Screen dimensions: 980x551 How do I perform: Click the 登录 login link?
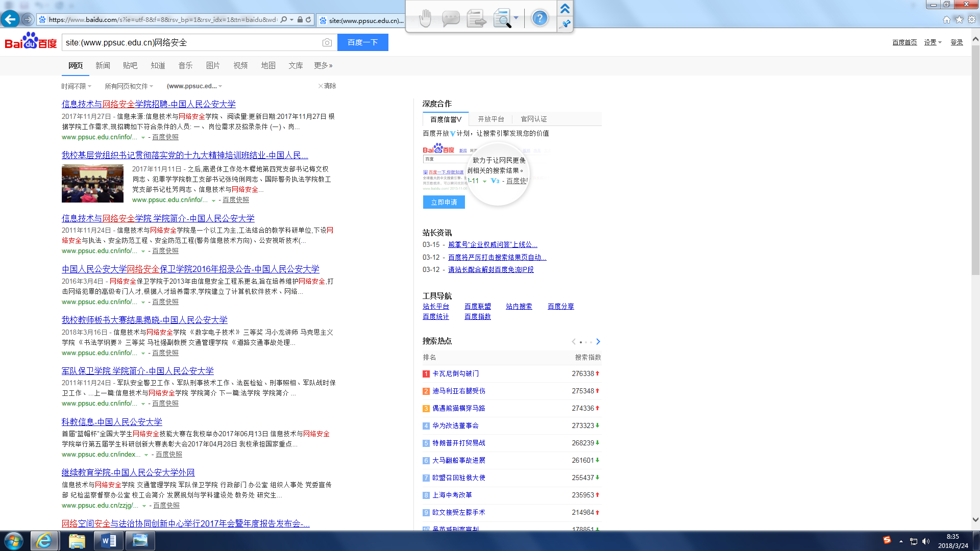pyautogui.click(x=957, y=42)
